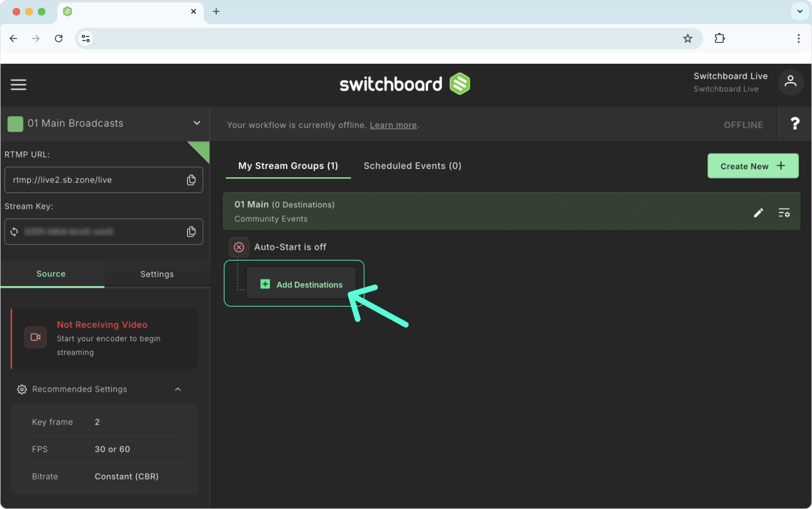
Task: Edit the 01 Main stream group with pencil icon
Action: coord(758,213)
